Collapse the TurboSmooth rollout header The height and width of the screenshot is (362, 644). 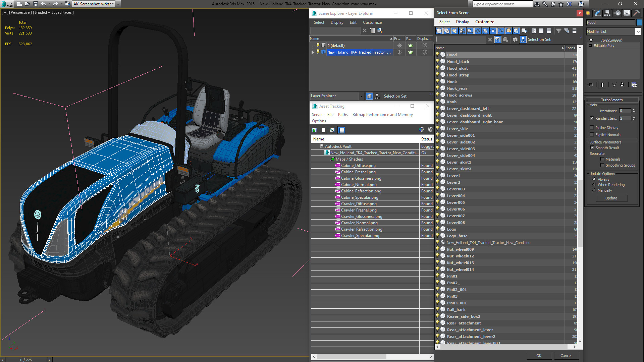[x=612, y=100]
